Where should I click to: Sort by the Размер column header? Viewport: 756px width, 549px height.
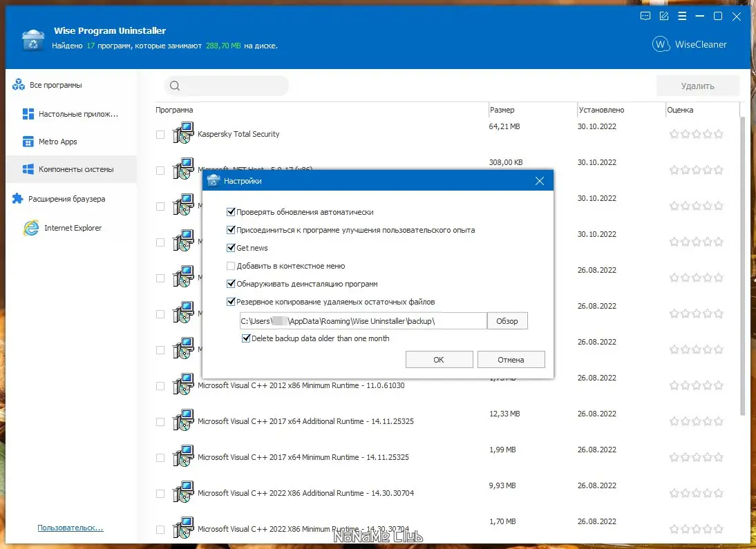[x=502, y=109]
